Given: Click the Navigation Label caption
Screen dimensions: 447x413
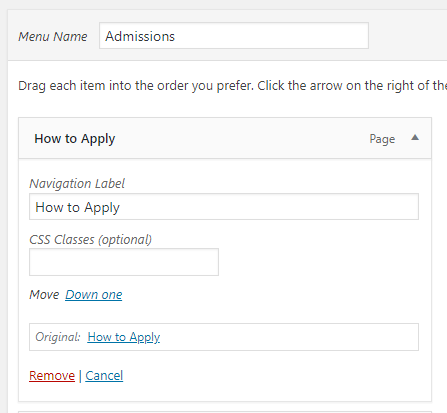Looking at the screenshot, I should click(77, 184).
